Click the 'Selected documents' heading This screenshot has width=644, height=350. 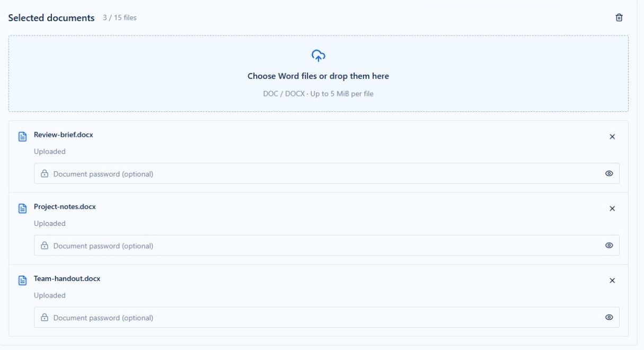point(51,18)
